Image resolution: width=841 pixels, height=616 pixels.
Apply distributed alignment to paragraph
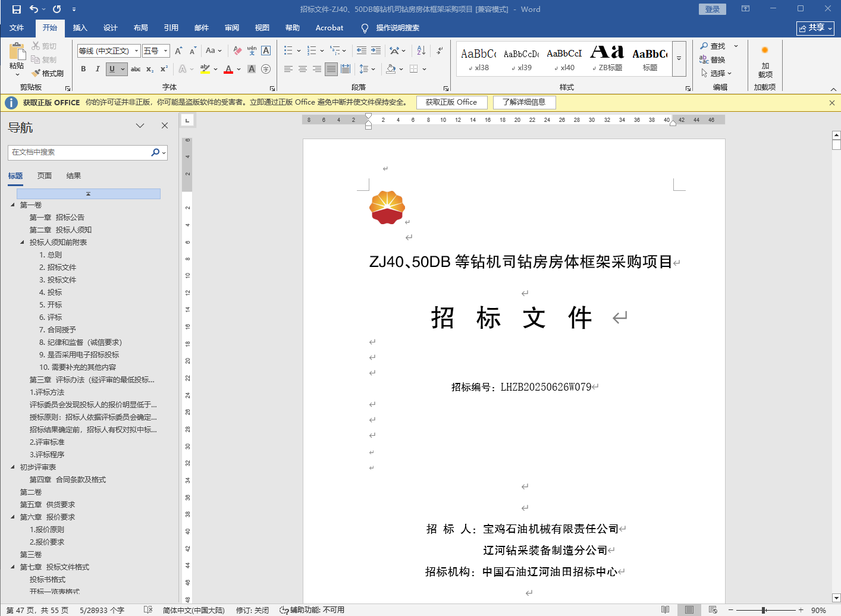(346, 69)
